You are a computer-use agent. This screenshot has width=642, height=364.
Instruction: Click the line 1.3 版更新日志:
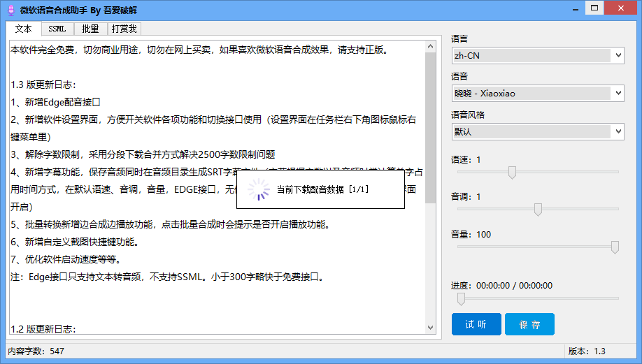coord(43,85)
